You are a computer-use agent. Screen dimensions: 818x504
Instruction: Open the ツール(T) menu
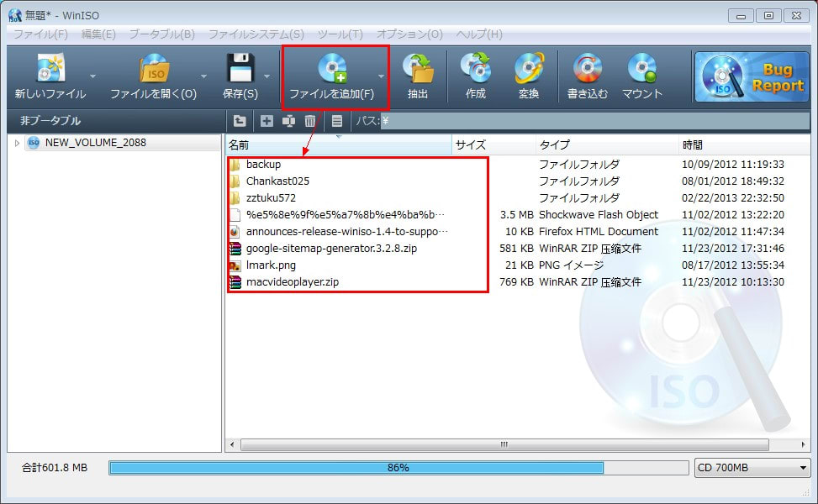340,34
